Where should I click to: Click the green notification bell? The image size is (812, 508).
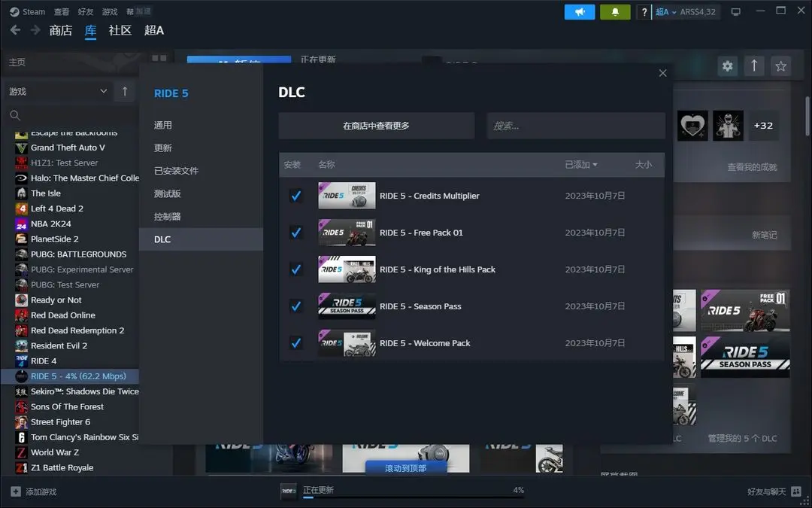coord(615,12)
